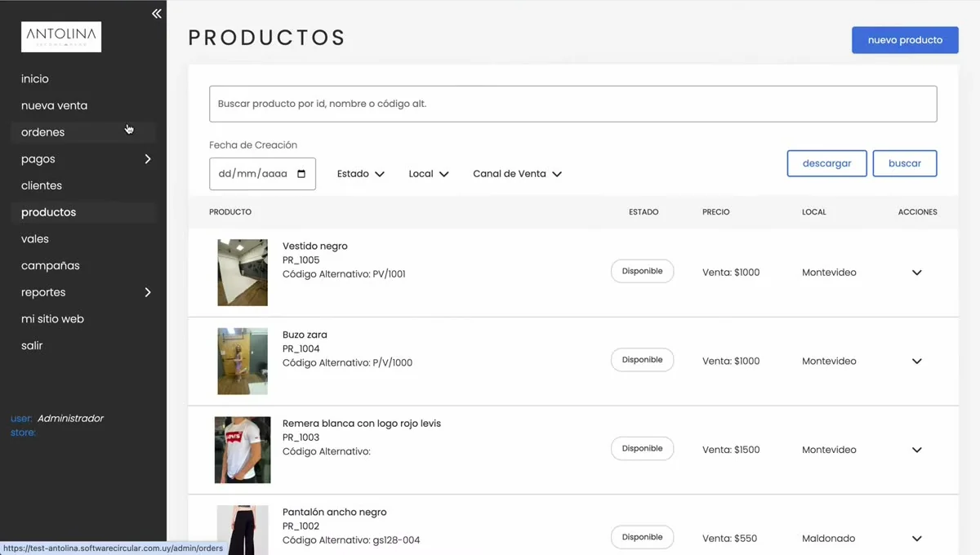
Task: Click product code PR_1005
Action: pos(301,260)
